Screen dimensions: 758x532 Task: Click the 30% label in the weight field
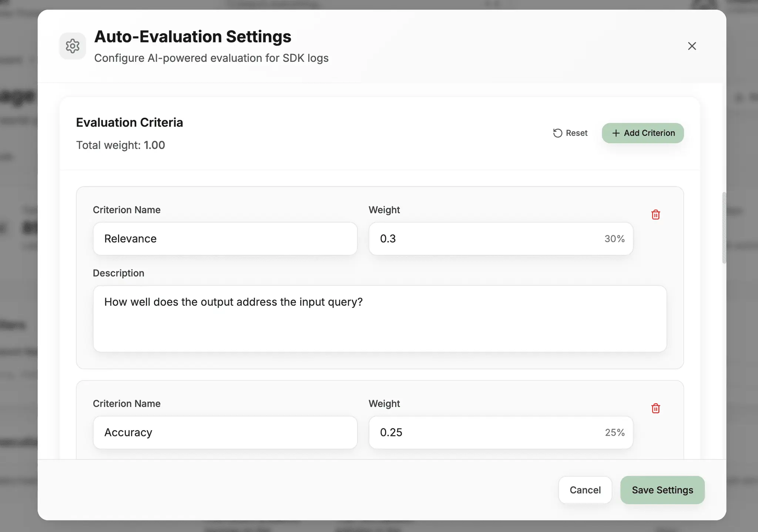(x=614, y=239)
